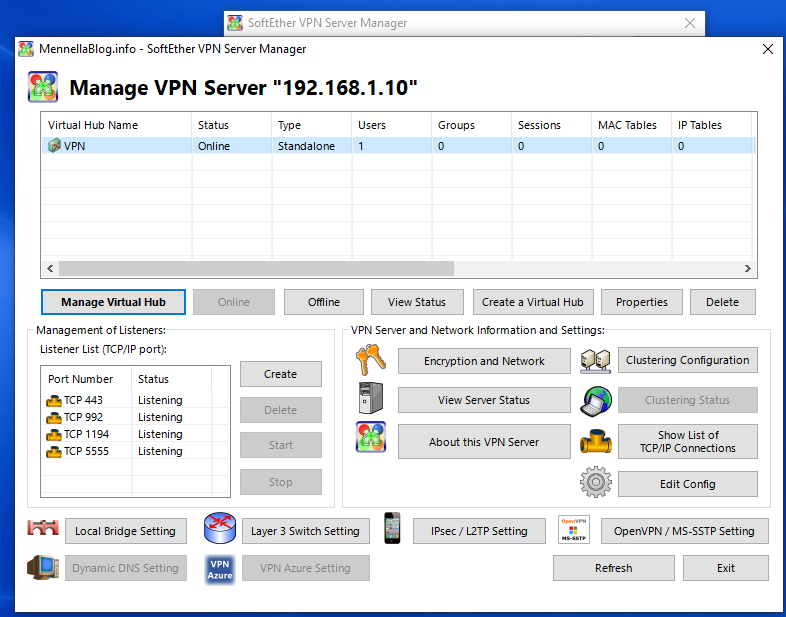This screenshot has width=786, height=617.
Task: Open About this VPN Server
Action: 484,442
